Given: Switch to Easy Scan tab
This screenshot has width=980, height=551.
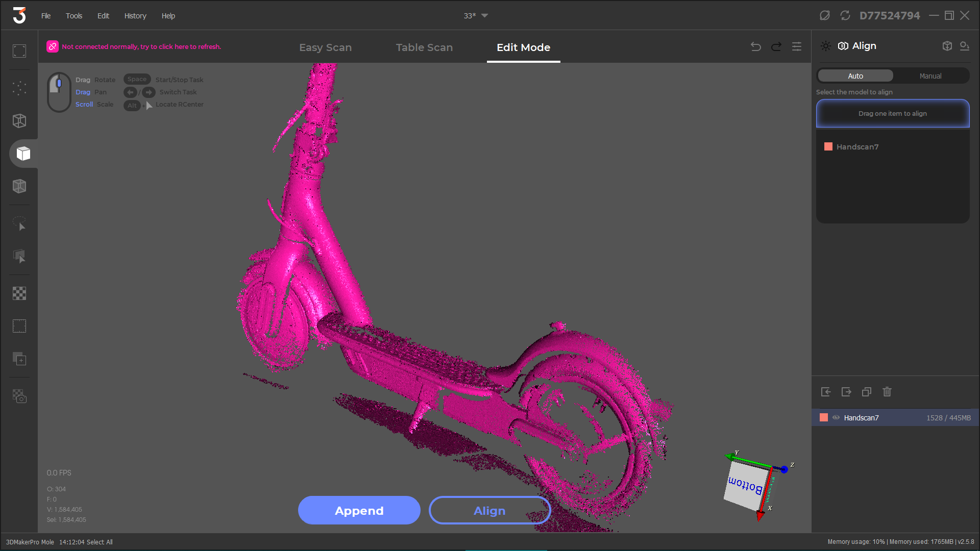Looking at the screenshot, I should point(325,47).
